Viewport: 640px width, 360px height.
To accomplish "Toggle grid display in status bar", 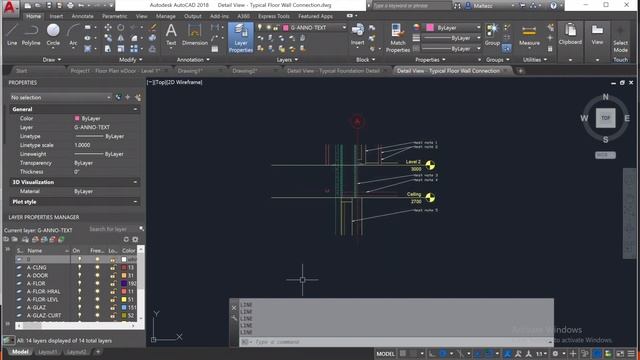I will point(403,353).
